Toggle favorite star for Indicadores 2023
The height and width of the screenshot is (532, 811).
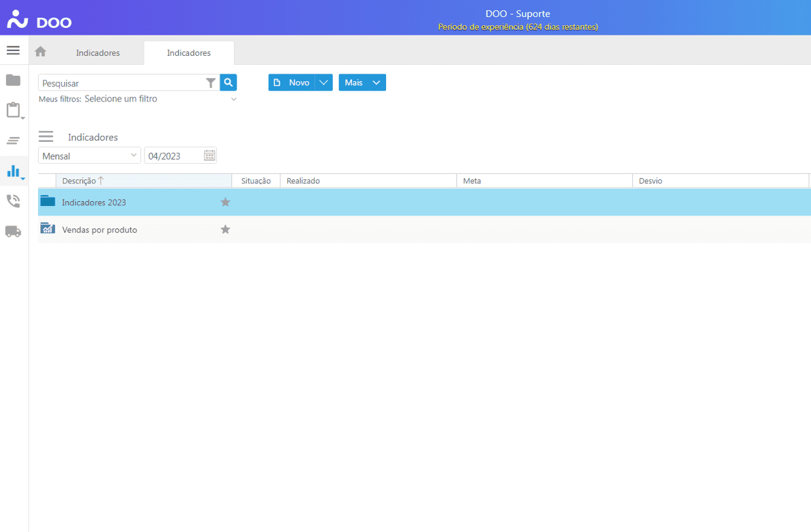point(225,203)
